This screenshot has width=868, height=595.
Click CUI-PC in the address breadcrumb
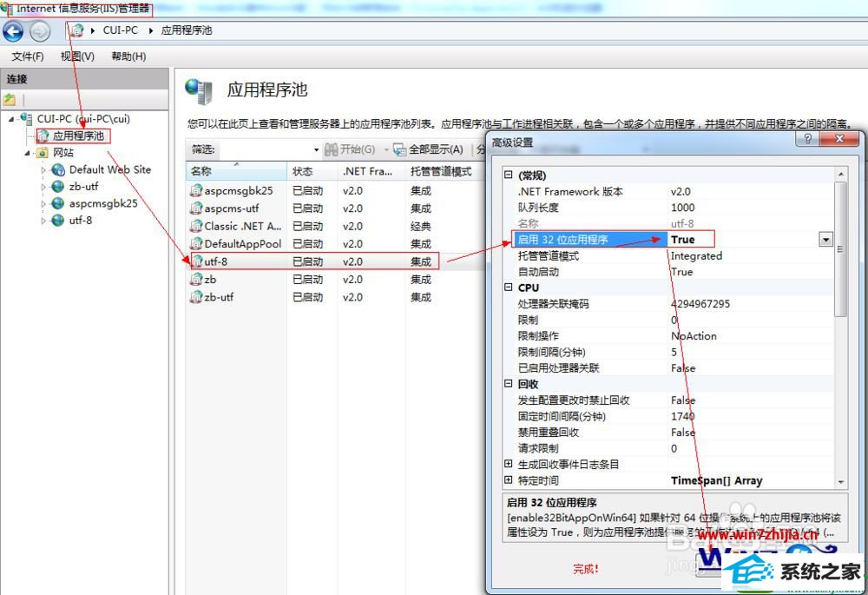click(120, 30)
